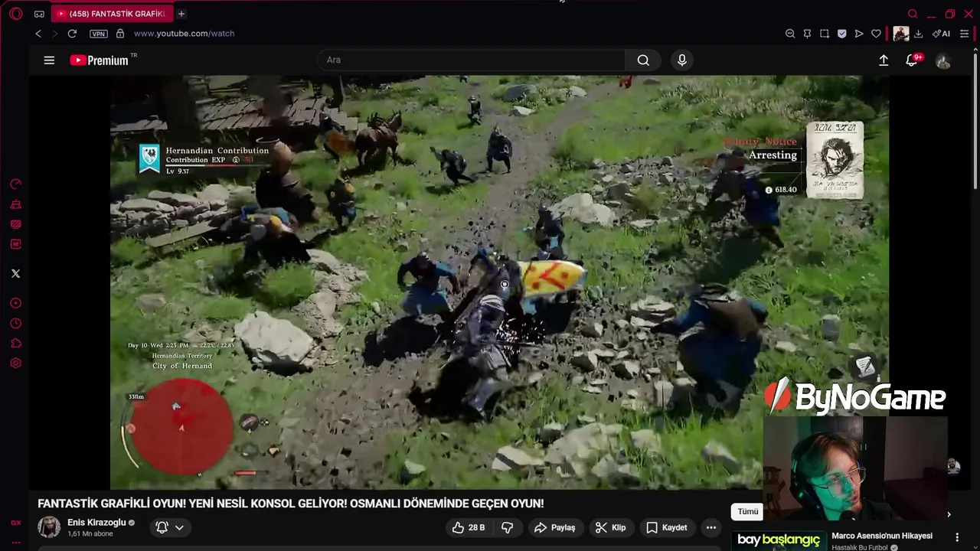Create a clip with Klip button

point(610,527)
